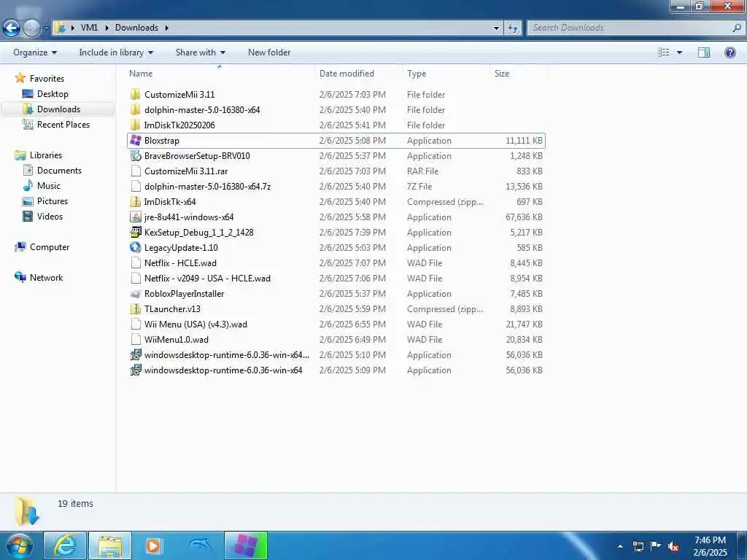This screenshot has height=560, width=747.
Task: Open the Include in library dropdown
Action: coord(116,52)
